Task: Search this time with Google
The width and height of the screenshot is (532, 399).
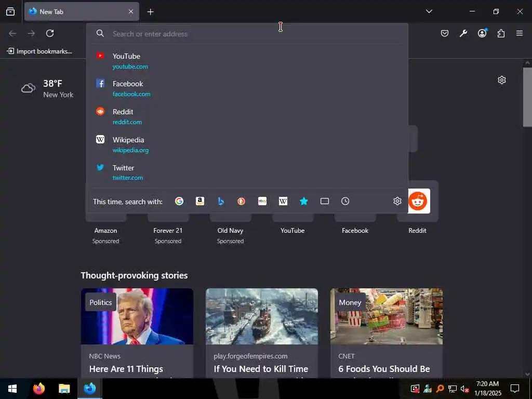Action: point(179,201)
